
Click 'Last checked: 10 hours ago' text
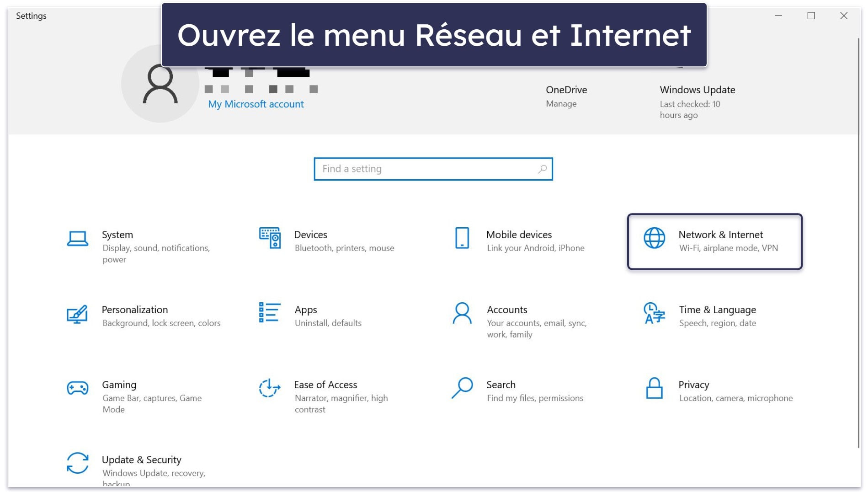(x=690, y=110)
